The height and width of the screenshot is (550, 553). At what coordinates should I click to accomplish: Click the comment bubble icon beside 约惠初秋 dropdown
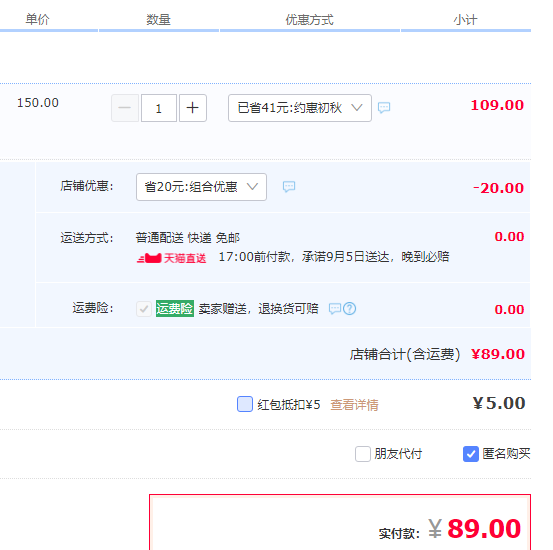(x=384, y=107)
